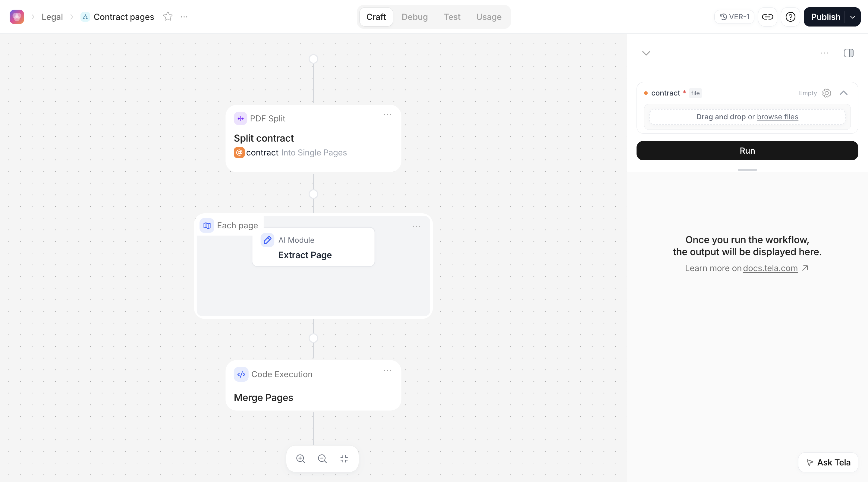The image size is (868, 482).
Task: Zoom out on the canvas
Action: pos(322,459)
